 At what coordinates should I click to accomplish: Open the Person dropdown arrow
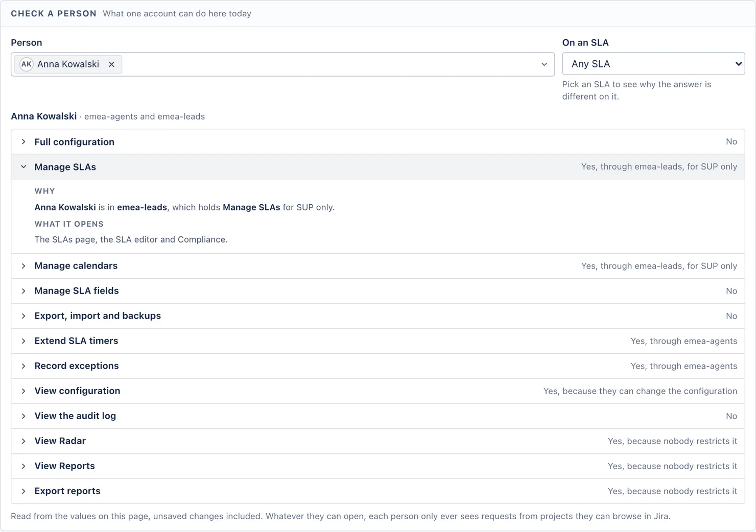click(544, 64)
